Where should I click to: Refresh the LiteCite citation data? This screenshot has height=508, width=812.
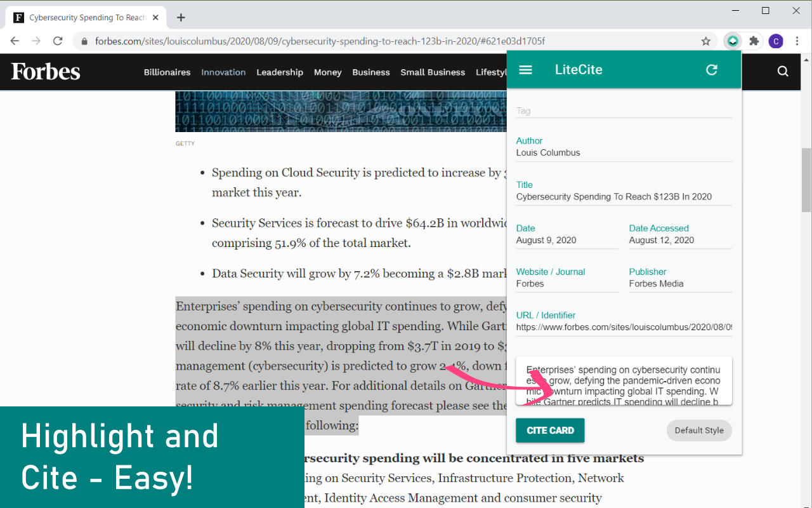pyautogui.click(x=712, y=70)
